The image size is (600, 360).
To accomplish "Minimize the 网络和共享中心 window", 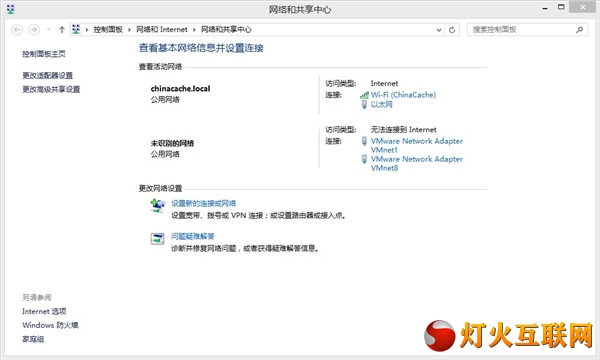I will (545, 8).
